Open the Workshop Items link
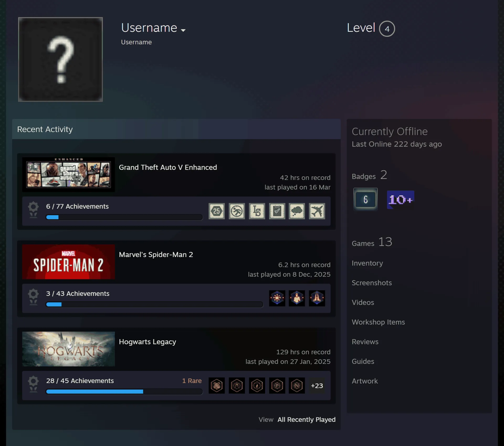The height and width of the screenshot is (446, 504). tap(378, 322)
